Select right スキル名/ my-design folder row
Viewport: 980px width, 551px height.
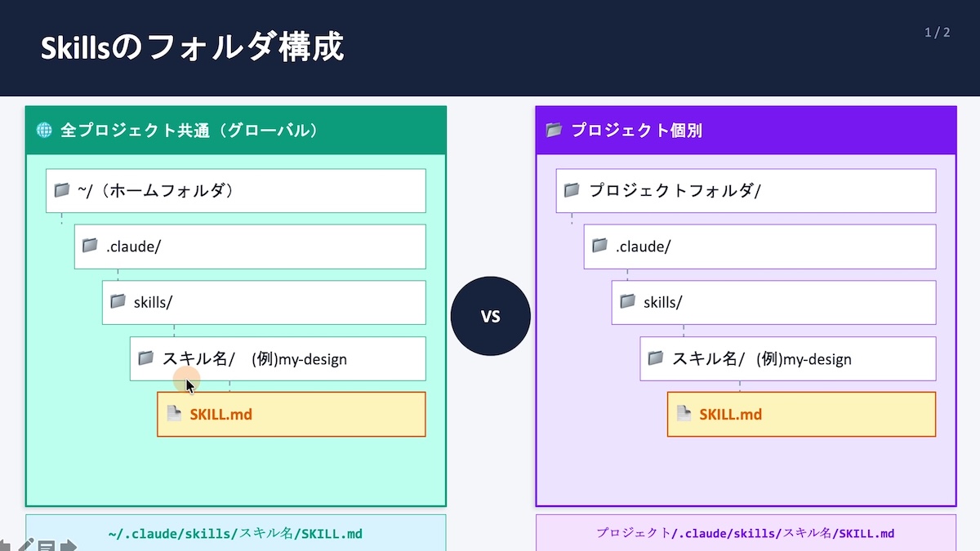pyautogui.click(x=787, y=358)
